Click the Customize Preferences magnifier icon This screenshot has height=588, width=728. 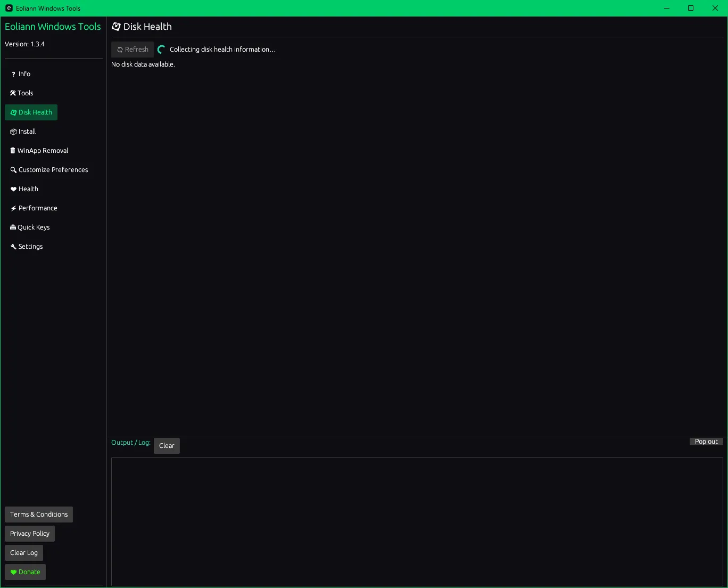13,170
